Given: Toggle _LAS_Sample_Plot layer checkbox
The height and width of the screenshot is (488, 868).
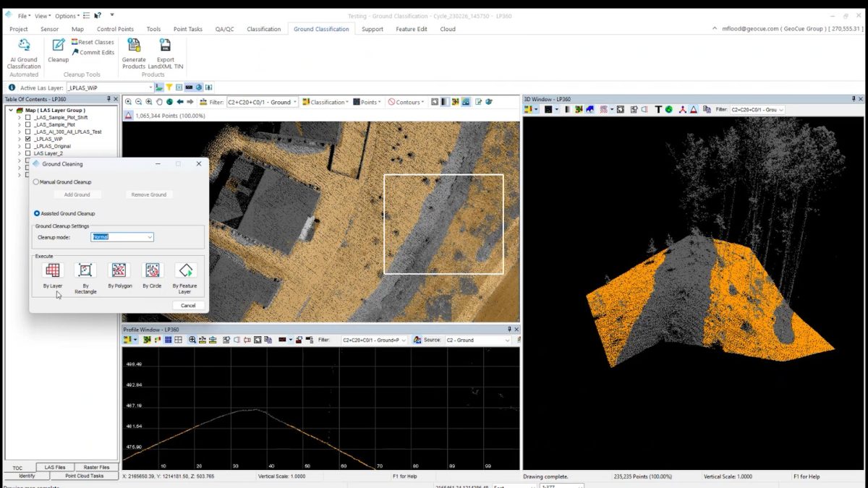Looking at the screenshot, I should 28,124.
